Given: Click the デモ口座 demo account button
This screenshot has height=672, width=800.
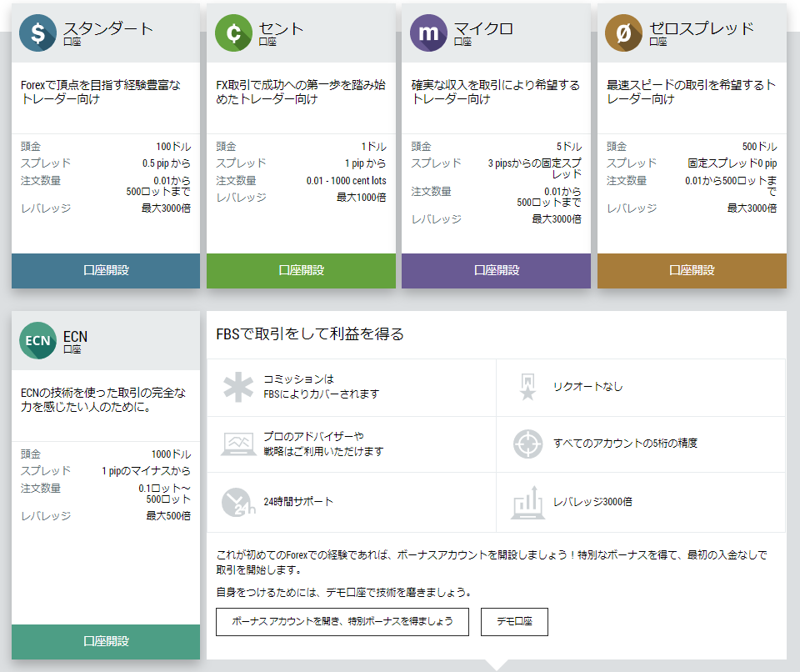Looking at the screenshot, I should click(x=514, y=622).
